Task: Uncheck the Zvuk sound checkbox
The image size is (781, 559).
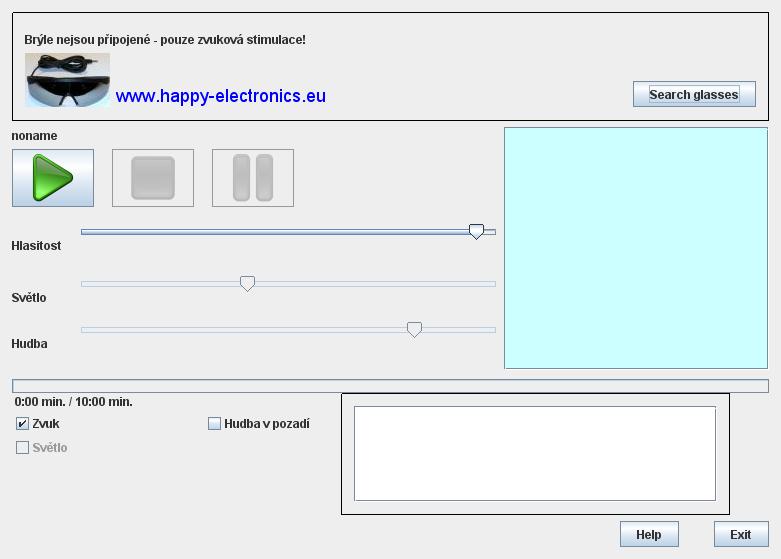Action: pos(23,424)
